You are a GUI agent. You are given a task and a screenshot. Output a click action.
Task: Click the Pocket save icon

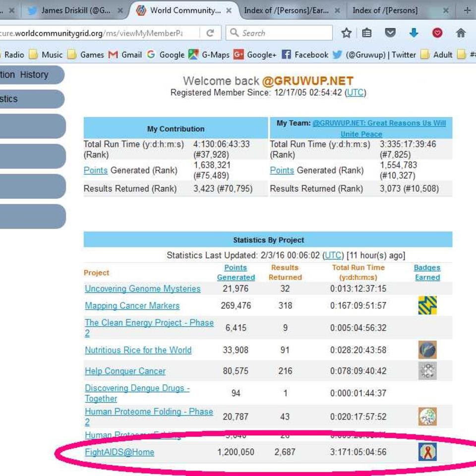(390, 33)
